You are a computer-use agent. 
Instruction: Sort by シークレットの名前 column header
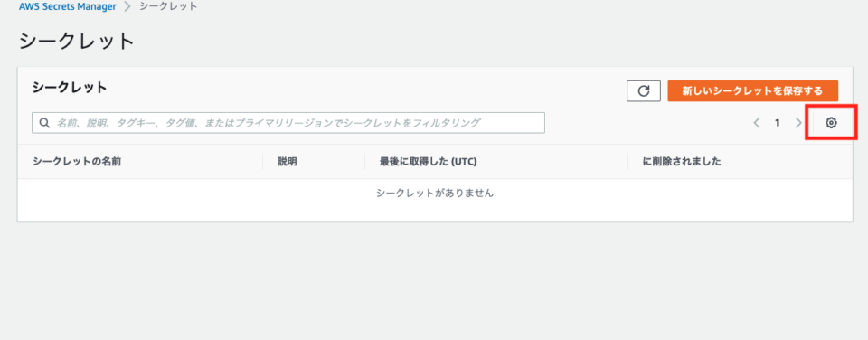click(77, 162)
